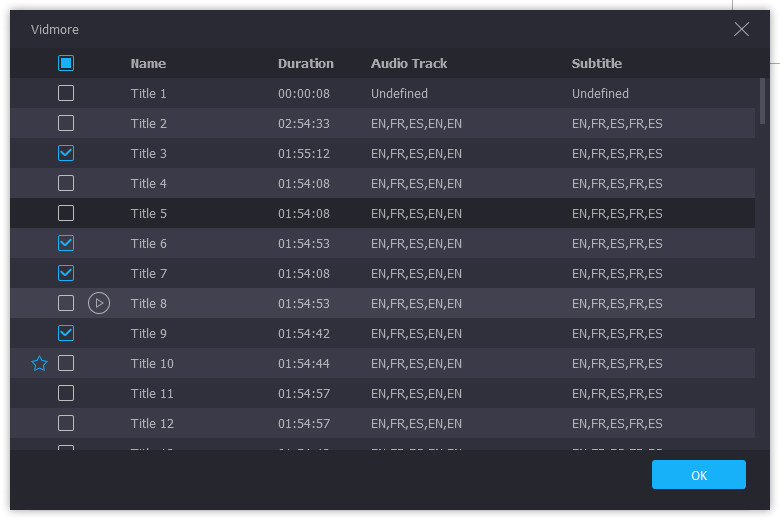The height and width of the screenshot is (520, 780).
Task: Select the Title 12 row name
Action: [152, 423]
